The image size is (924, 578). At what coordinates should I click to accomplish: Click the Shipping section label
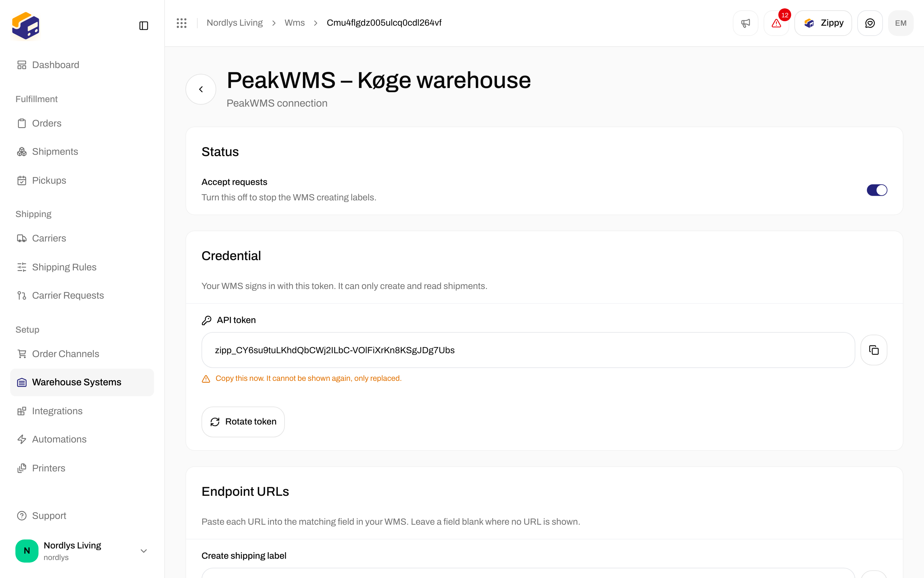(x=33, y=214)
